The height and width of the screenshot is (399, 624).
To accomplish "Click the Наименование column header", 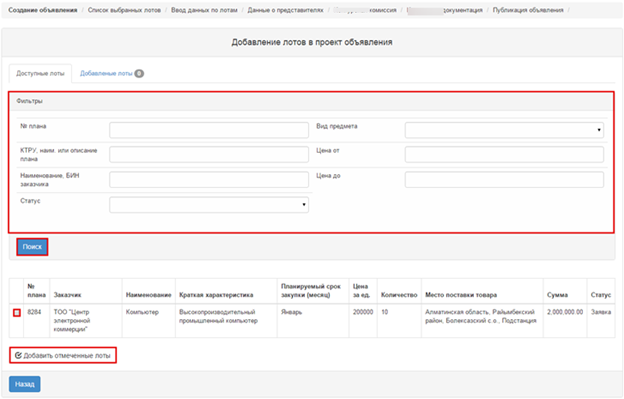I will (x=148, y=291).
